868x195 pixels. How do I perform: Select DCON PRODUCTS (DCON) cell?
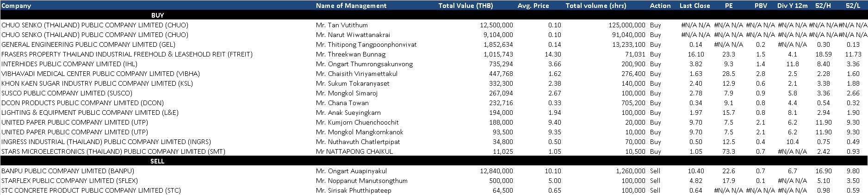point(82,103)
